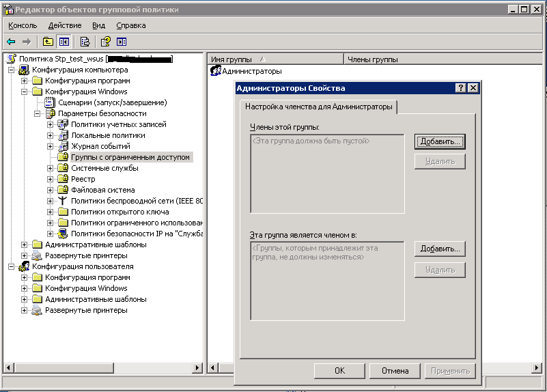Collapse Конфигурация Windows under computer configuration

(24, 92)
